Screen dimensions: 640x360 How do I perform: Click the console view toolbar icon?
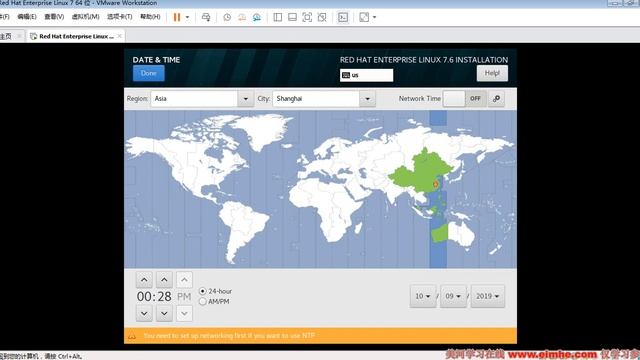pyautogui.click(x=343, y=17)
